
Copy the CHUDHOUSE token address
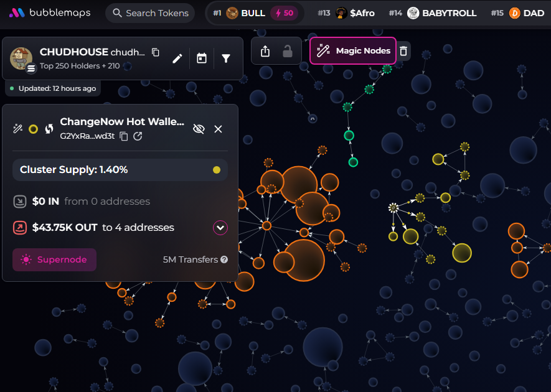155,52
